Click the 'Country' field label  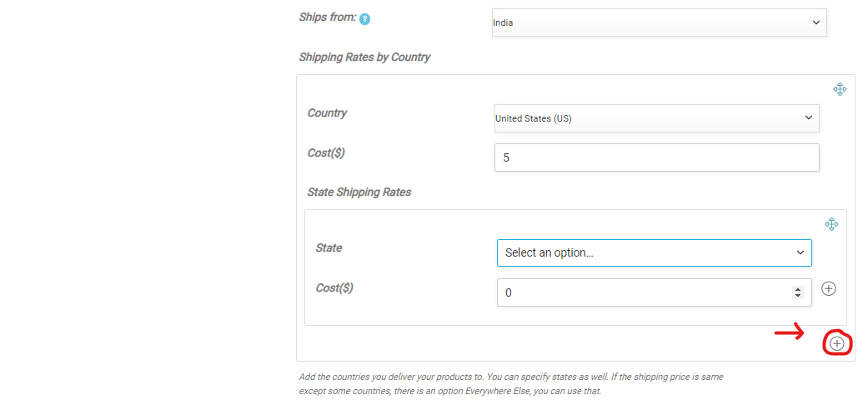327,113
